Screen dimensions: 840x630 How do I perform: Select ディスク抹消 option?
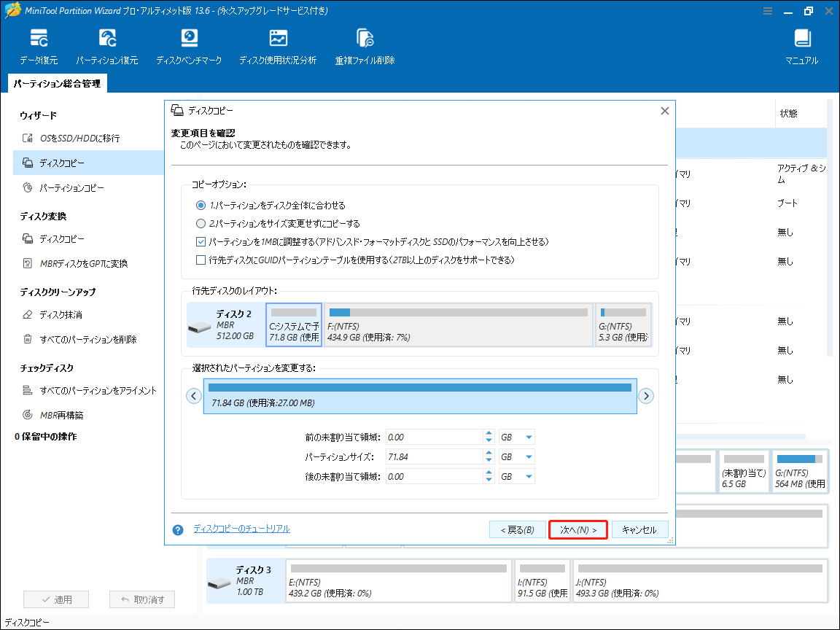point(52,314)
